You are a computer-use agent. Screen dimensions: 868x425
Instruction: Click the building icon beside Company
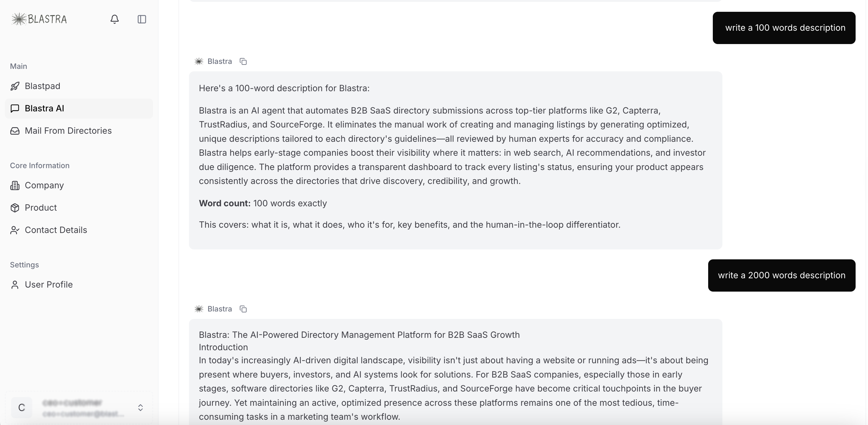15,185
